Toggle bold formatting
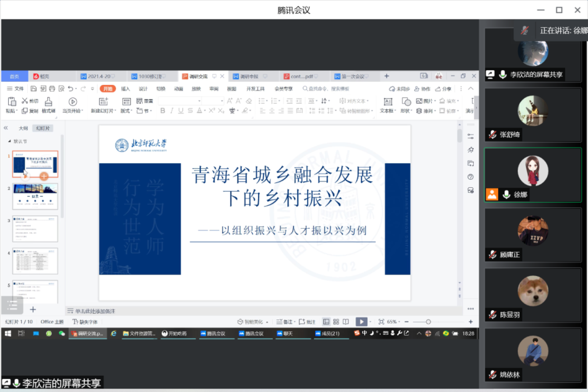 162,111
